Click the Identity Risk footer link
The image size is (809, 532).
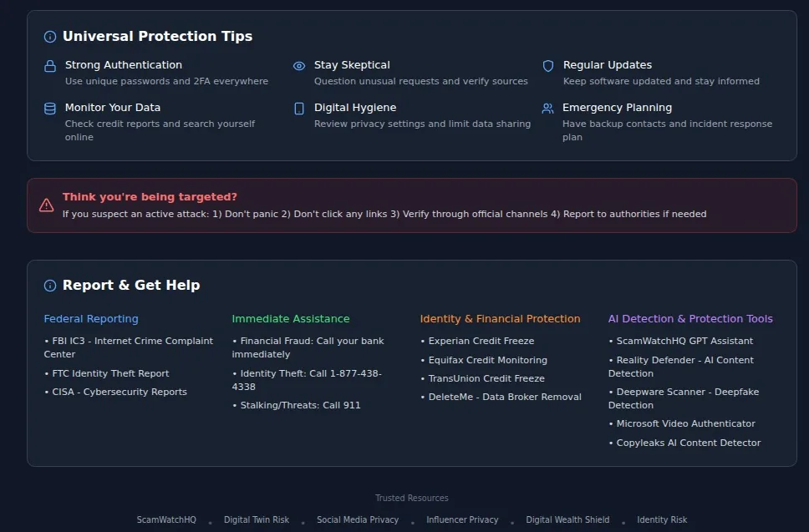(662, 519)
